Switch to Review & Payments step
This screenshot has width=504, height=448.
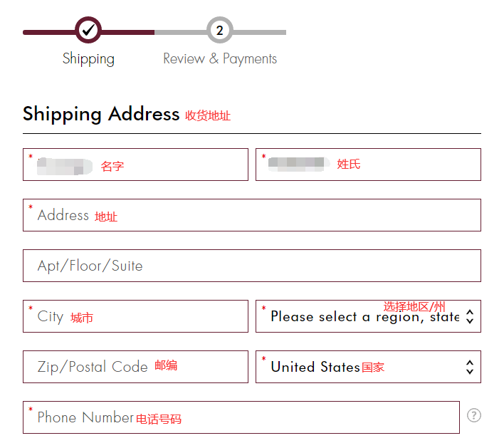(x=220, y=58)
